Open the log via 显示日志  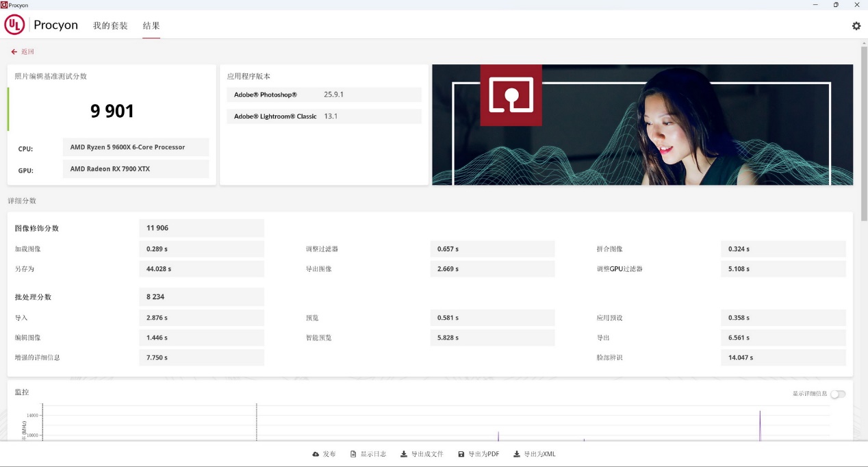[368, 454]
